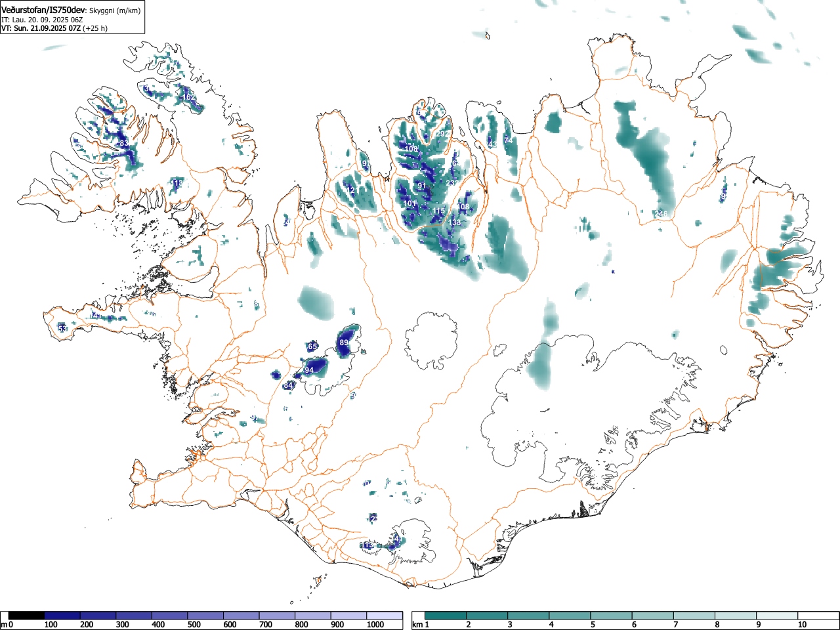This screenshot has width=840, height=630.
Task: Click the 53 visibility value on Snæfellsnes tip
Action: [63, 328]
